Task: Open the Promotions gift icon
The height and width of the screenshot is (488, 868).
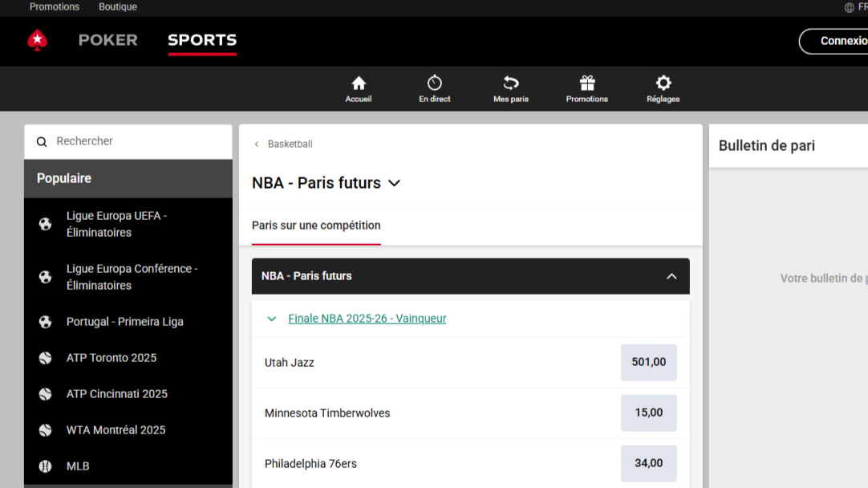Action: pos(586,83)
